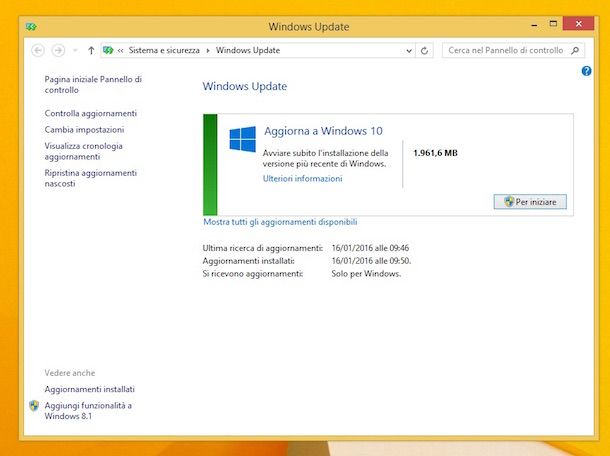Click the search magnifier icon
The height and width of the screenshot is (456, 610).
[x=575, y=50]
